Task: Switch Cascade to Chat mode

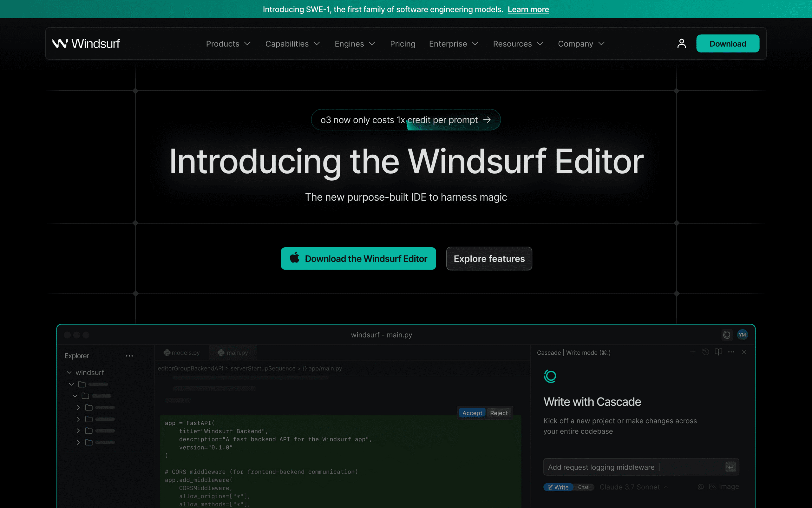Action: point(583,487)
